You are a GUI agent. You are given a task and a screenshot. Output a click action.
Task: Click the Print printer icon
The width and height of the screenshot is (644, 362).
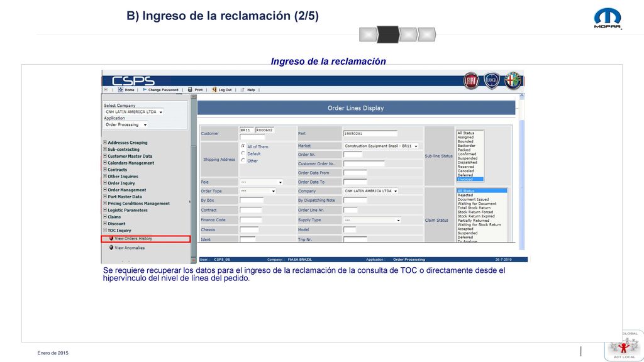pos(190,89)
